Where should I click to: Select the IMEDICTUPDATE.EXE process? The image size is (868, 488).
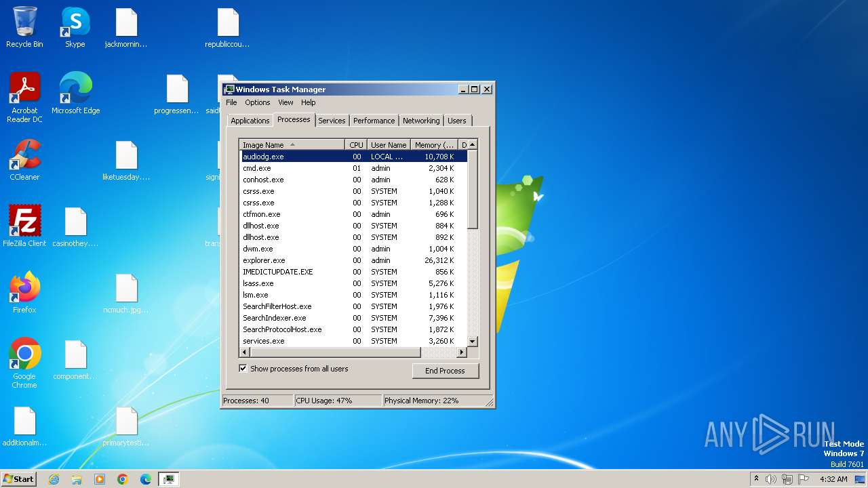(x=353, y=272)
